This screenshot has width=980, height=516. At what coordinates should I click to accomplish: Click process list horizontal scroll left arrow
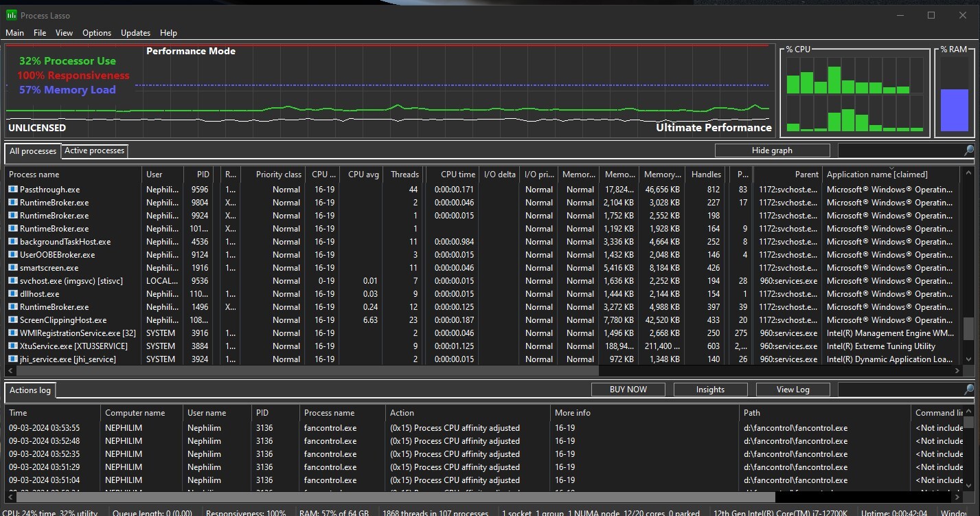click(10, 370)
